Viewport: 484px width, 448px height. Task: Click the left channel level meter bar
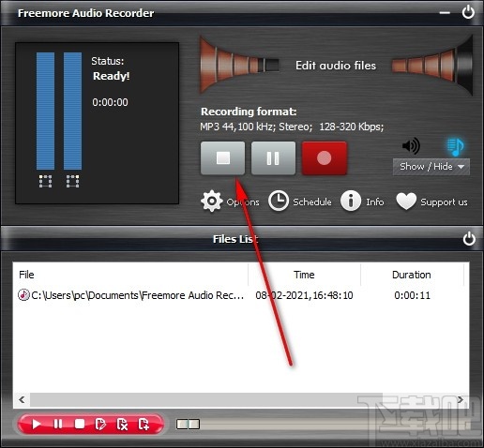pyautogui.click(x=45, y=111)
